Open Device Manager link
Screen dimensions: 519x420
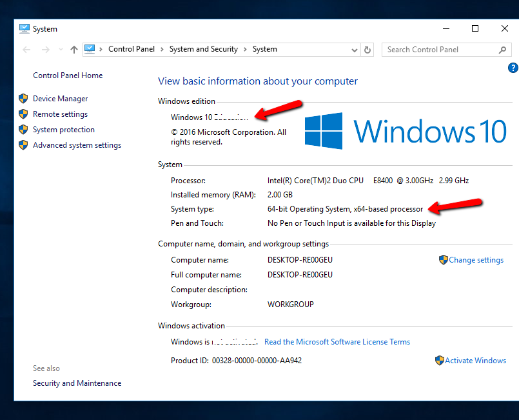point(60,99)
